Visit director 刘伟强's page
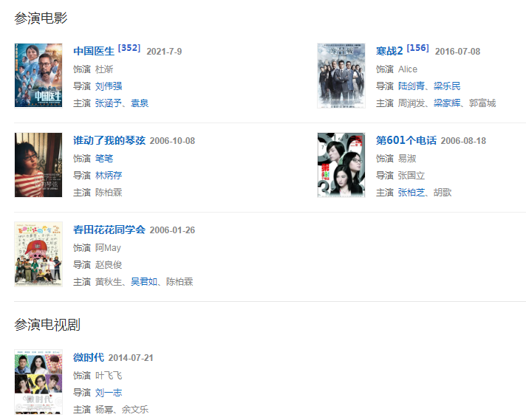The image size is (526, 420). click(x=109, y=86)
